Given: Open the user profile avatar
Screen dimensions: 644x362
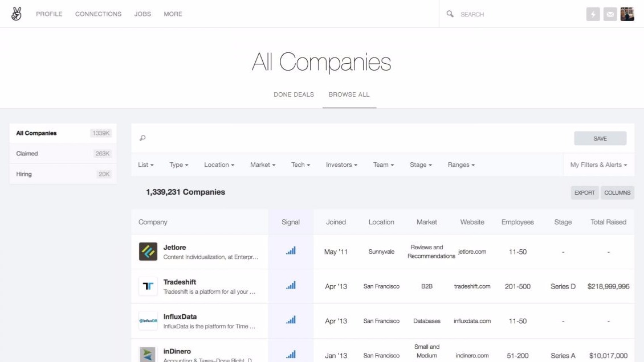Looking at the screenshot, I should pos(627,14).
